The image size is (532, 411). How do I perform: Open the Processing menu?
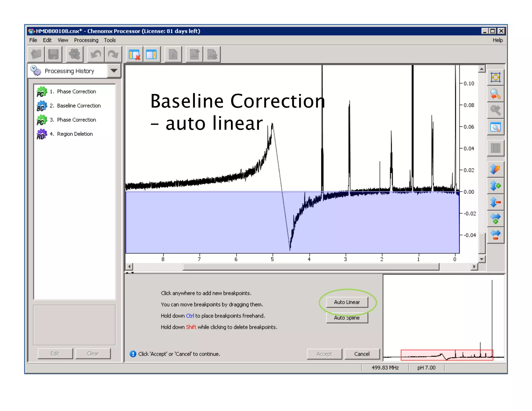pos(86,40)
